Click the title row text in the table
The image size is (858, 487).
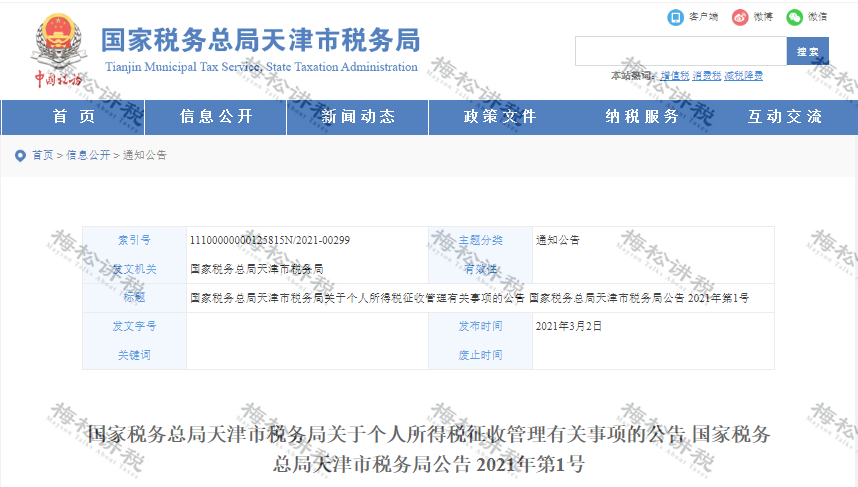pyautogui.click(x=469, y=298)
